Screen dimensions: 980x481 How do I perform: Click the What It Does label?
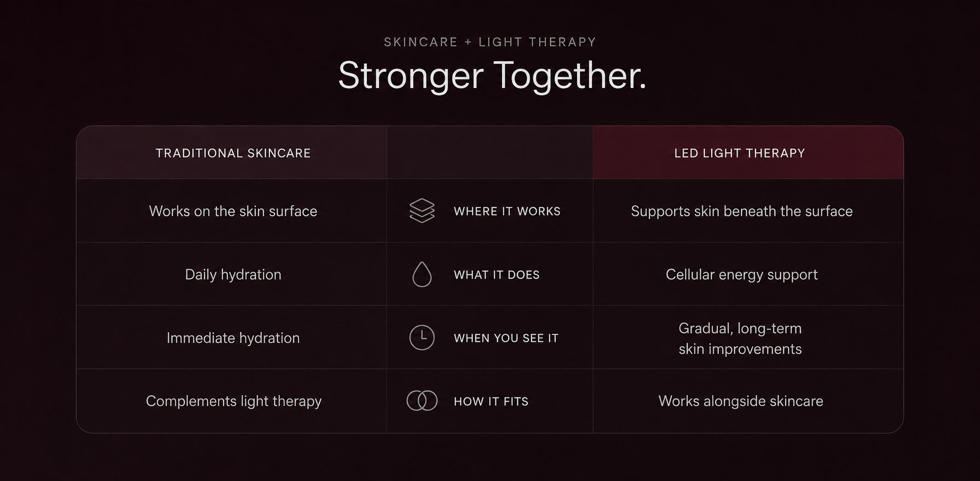[497, 275]
